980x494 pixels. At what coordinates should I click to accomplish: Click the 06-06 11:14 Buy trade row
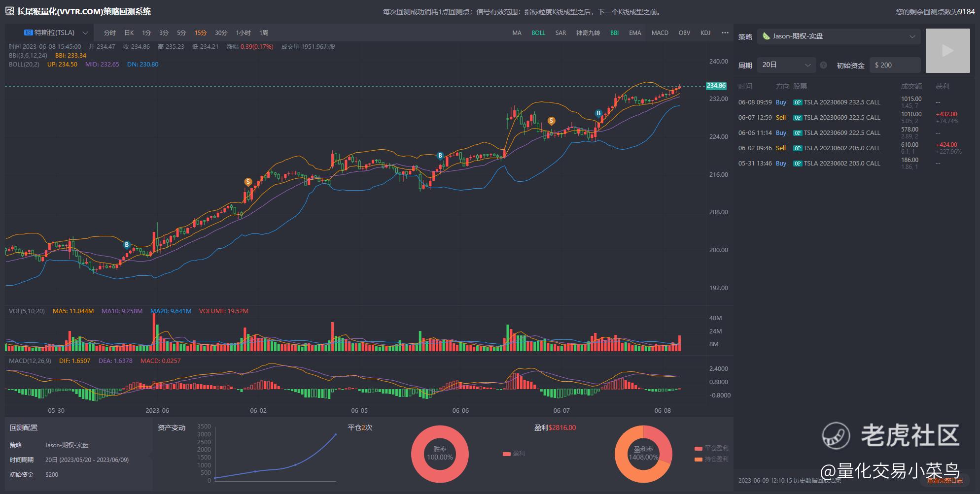coord(854,133)
